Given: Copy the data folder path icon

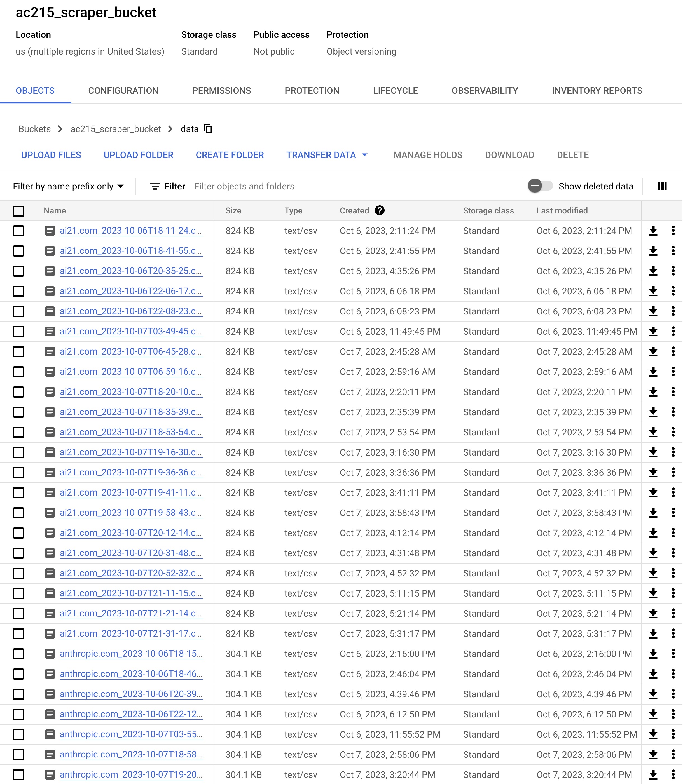Looking at the screenshot, I should 208,129.
